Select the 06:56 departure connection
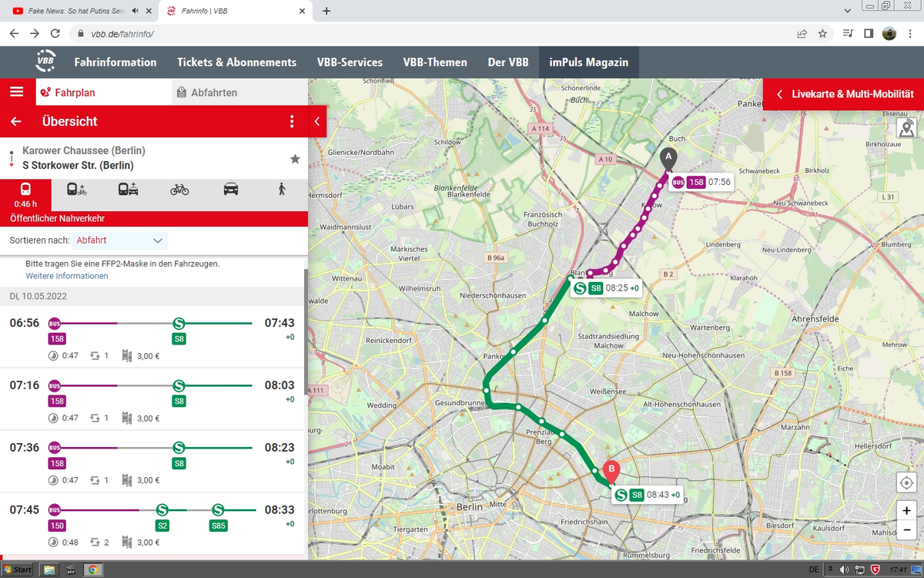Image resolution: width=924 pixels, height=578 pixels. pyautogui.click(x=152, y=336)
